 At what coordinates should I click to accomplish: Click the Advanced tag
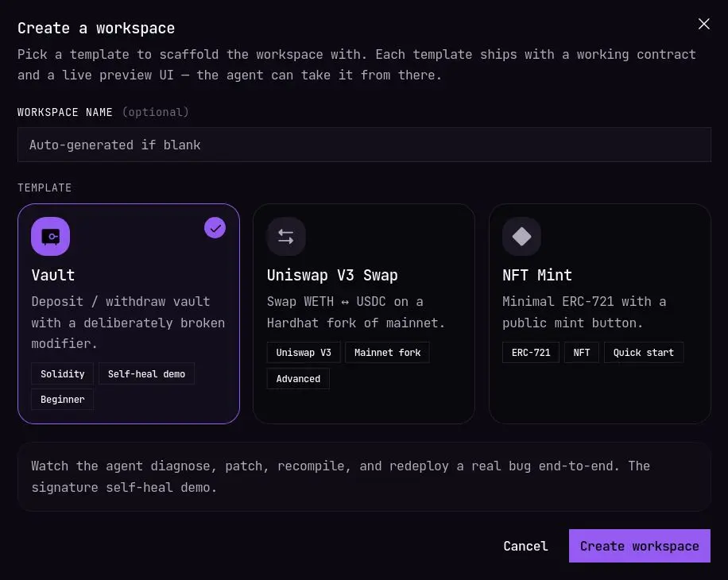click(x=298, y=379)
